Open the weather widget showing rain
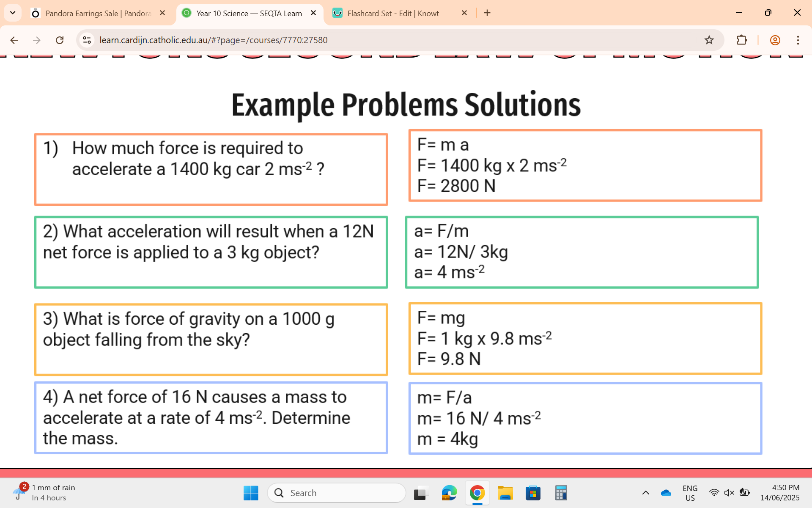Screen dimensions: 812x508 point(44,493)
